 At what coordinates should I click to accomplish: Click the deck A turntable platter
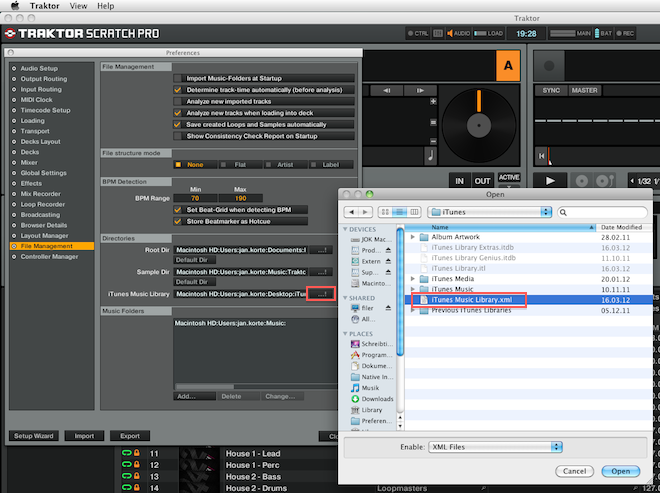tap(479, 125)
